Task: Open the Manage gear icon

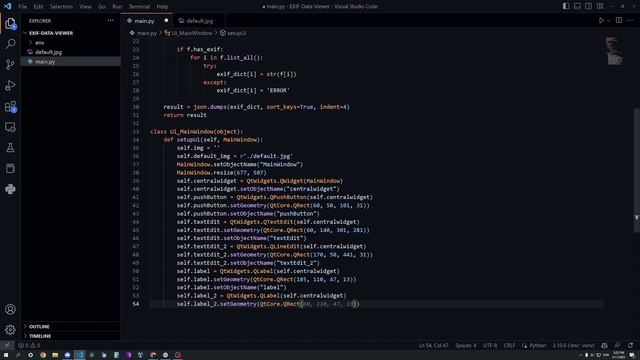Action: coord(10,329)
